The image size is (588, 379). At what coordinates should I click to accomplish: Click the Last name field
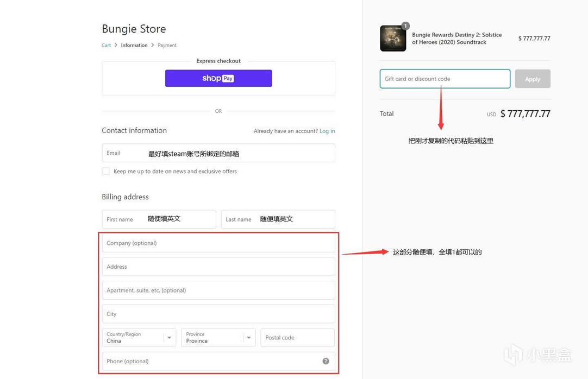coord(278,219)
